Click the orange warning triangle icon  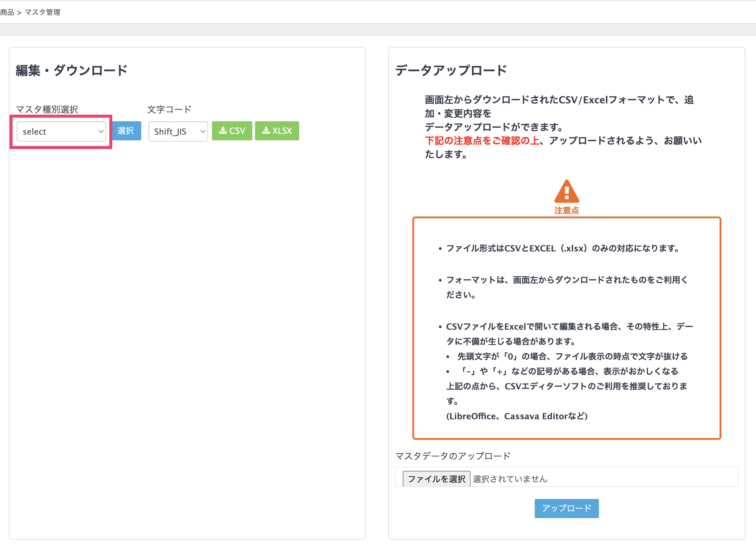click(567, 191)
